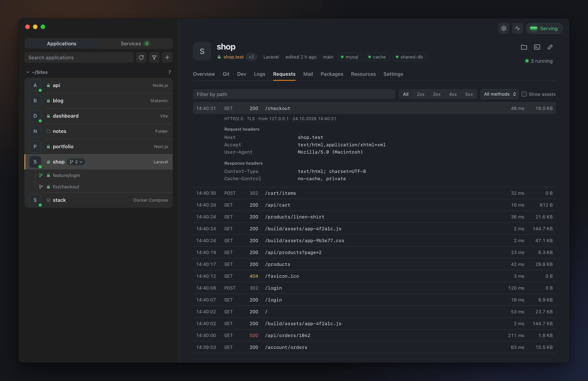Toggle the Serving status switch
The width and height of the screenshot is (588, 381).
544,28
